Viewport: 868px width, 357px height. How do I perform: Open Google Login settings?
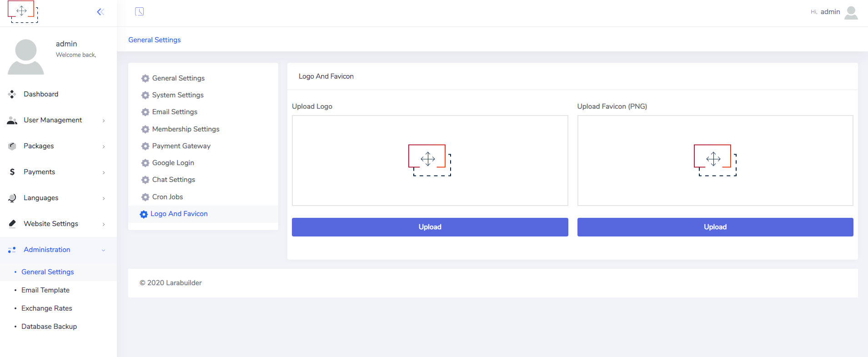coord(173,163)
